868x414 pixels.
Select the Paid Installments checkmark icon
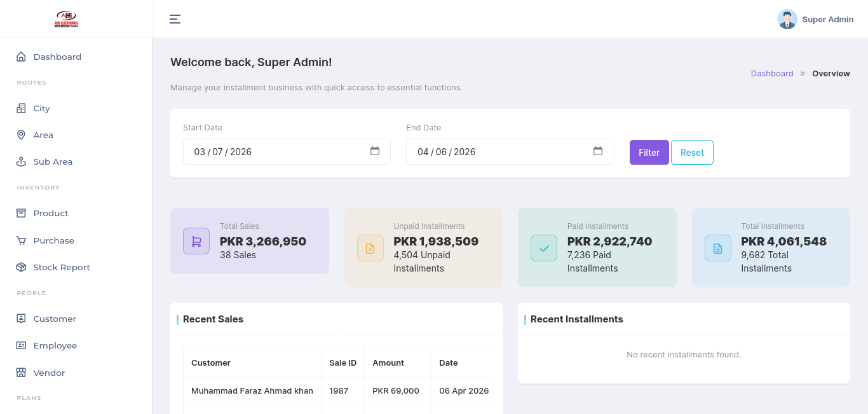coord(543,248)
